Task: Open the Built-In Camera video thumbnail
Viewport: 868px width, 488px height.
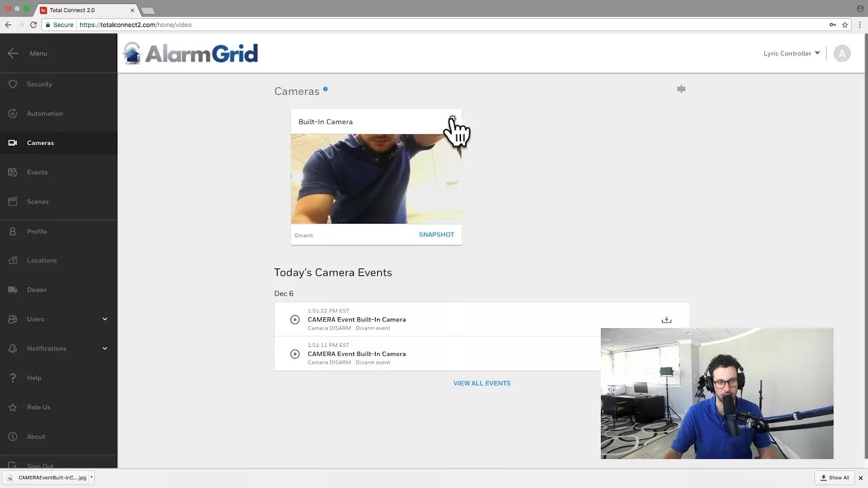Action: pos(376,179)
